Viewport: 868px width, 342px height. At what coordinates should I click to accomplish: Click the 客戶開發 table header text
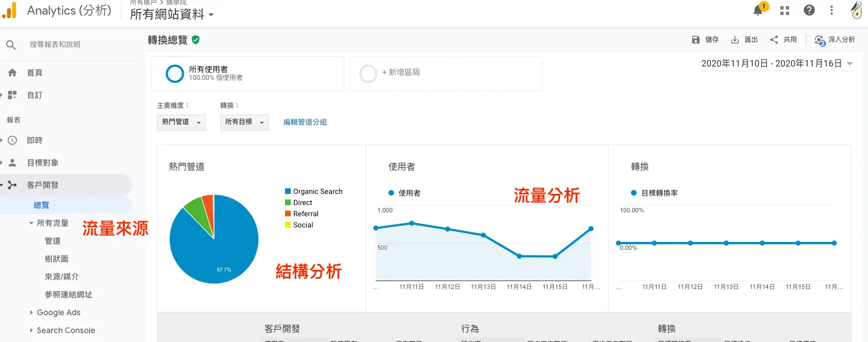(282, 329)
